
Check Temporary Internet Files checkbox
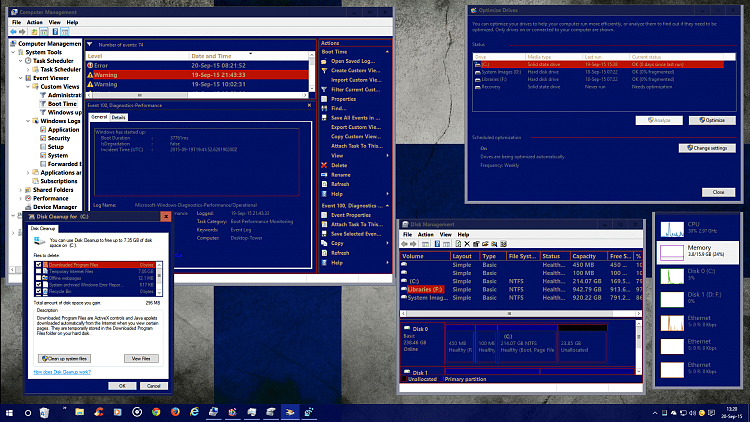(x=39, y=271)
